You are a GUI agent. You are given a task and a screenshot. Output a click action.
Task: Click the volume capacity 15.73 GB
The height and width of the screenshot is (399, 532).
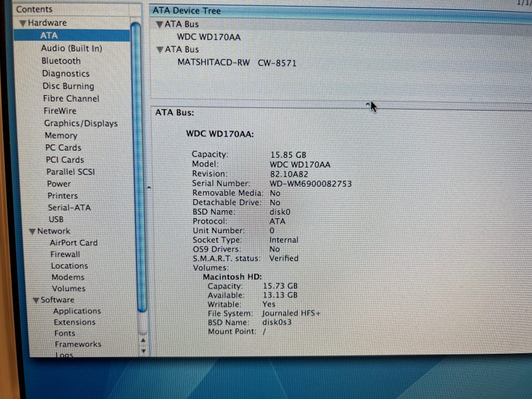click(x=280, y=286)
